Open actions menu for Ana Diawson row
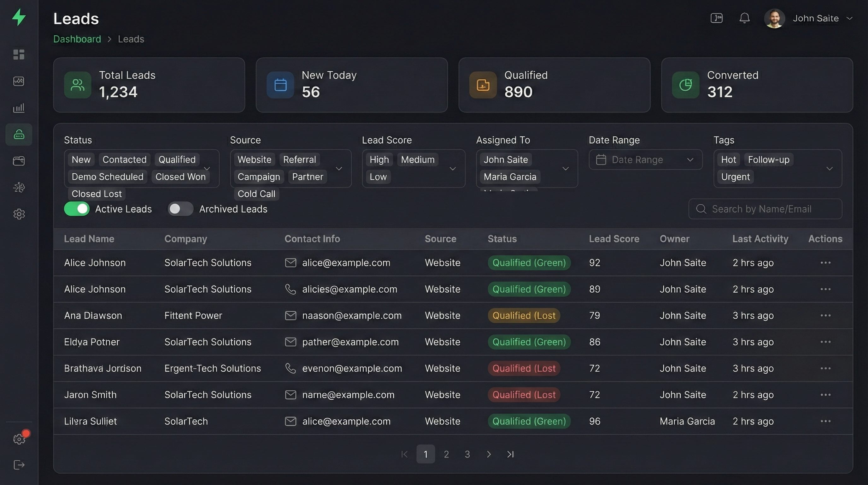The width and height of the screenshot is (868, 485). pyautogui.click(x=825, y=315)
